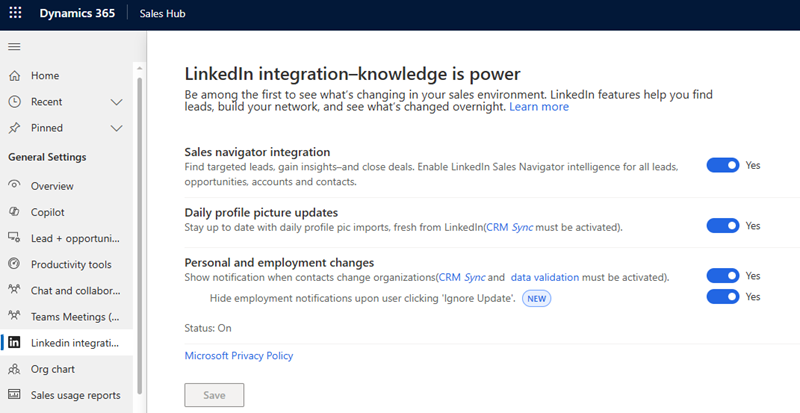Open the Learn more link
The width and height of the screenshot is (800, 413).
(539, 107)
